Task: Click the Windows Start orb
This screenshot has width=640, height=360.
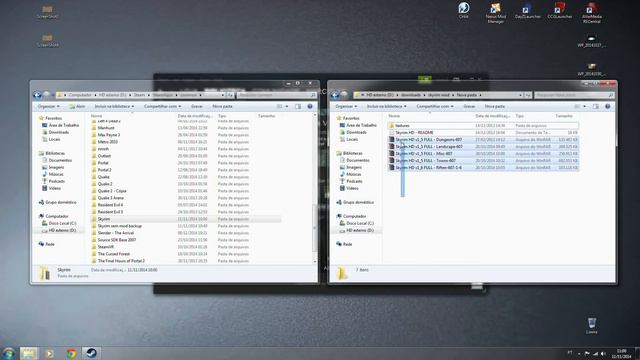Action: (9, 353)
